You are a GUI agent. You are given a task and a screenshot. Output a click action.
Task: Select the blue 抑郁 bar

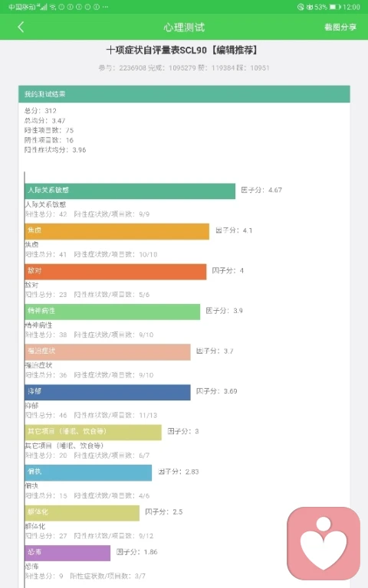pos(107,392)
